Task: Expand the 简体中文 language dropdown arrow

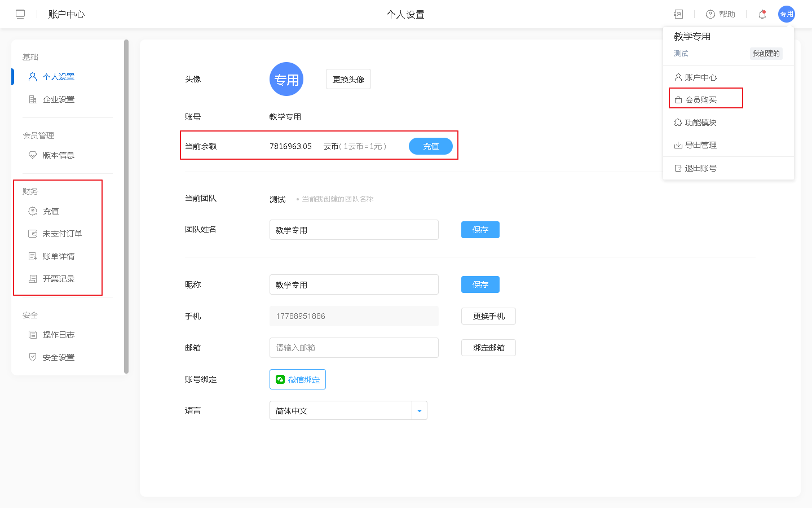Action: 419,411
